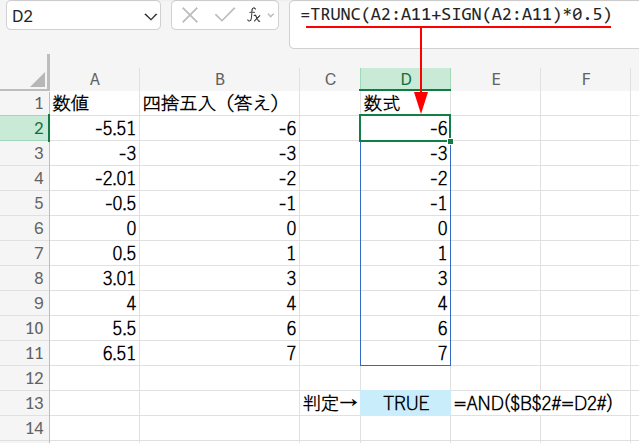Click inside the formula bar text
Screen dimensions: 639x443
[460, 17]
